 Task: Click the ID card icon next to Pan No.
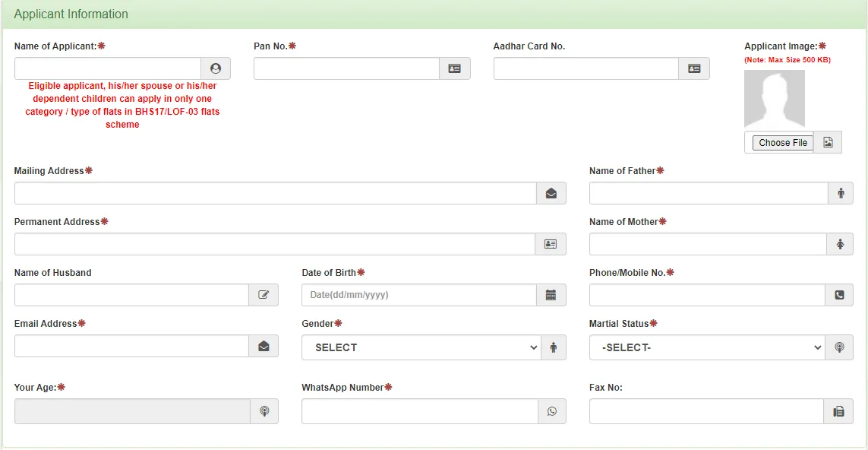click(454, 68)
